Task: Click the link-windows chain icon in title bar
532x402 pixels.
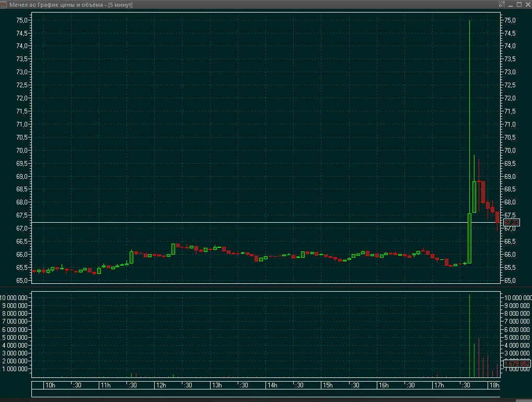Action: point(502,4)
